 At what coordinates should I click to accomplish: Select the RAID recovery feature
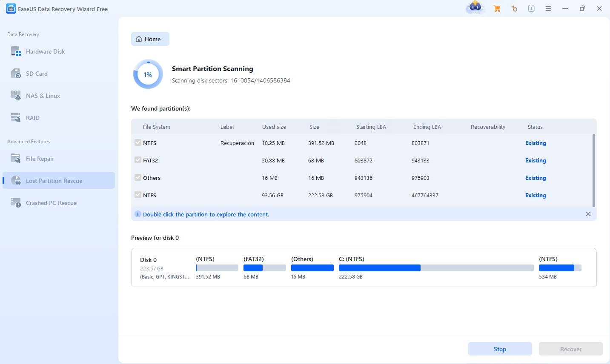pyautogui.click(x=32, y=117)
